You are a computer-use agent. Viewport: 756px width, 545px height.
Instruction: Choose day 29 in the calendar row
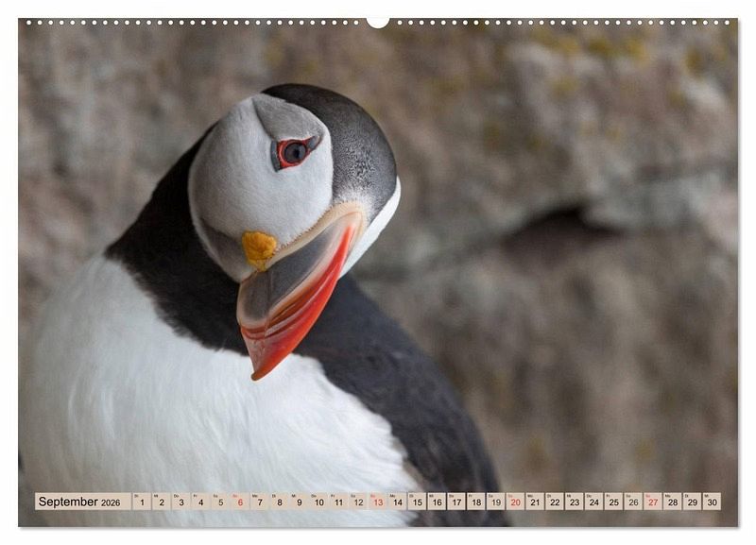pos(693,502)
